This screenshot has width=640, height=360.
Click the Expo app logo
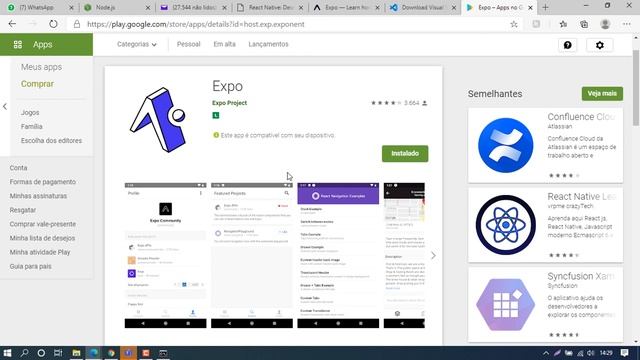click(x=158, y=120)
